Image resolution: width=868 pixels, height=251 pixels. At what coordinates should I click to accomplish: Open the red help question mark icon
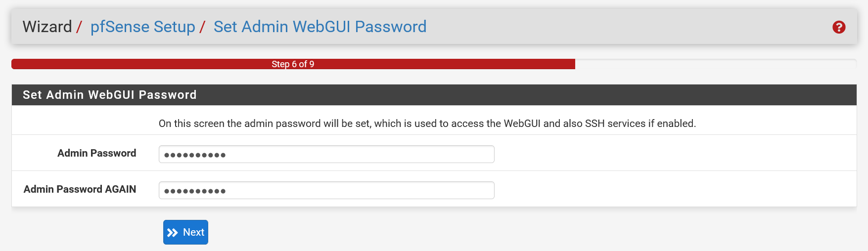(839, 27)
